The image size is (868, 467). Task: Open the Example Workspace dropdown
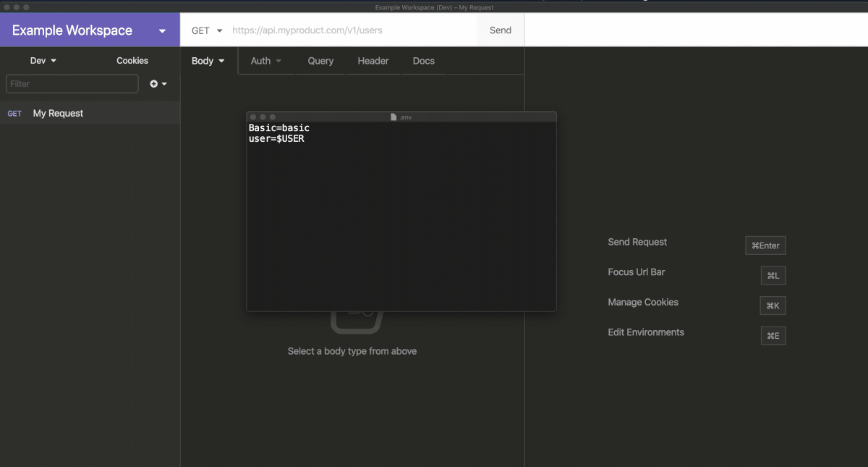coord(90,30)
